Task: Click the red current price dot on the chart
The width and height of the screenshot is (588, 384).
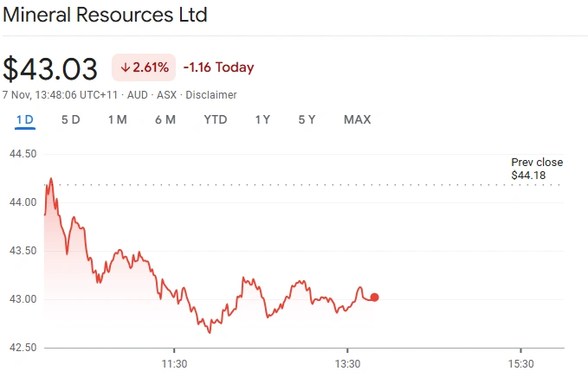Action: pyautogui.click(x=374, y=298)
